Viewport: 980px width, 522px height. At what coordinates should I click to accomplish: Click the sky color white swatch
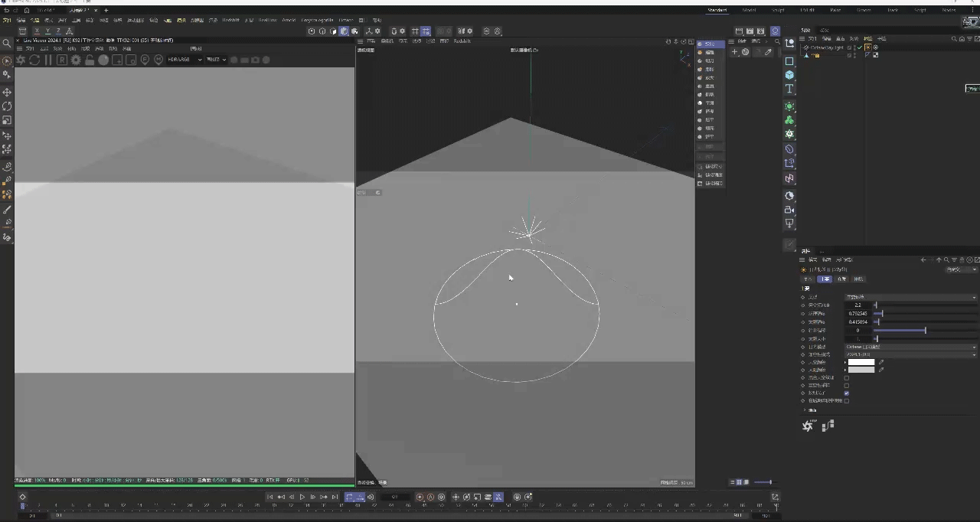[861, 362]
